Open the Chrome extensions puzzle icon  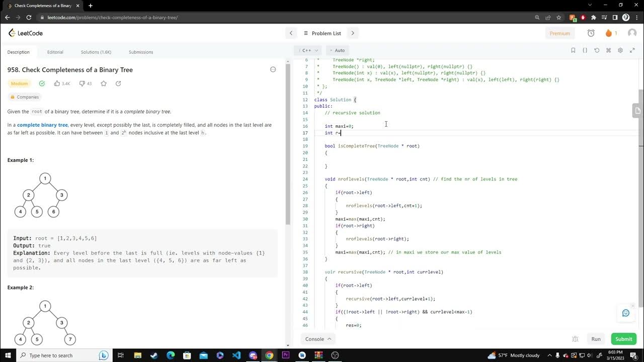tap(594, 17)
